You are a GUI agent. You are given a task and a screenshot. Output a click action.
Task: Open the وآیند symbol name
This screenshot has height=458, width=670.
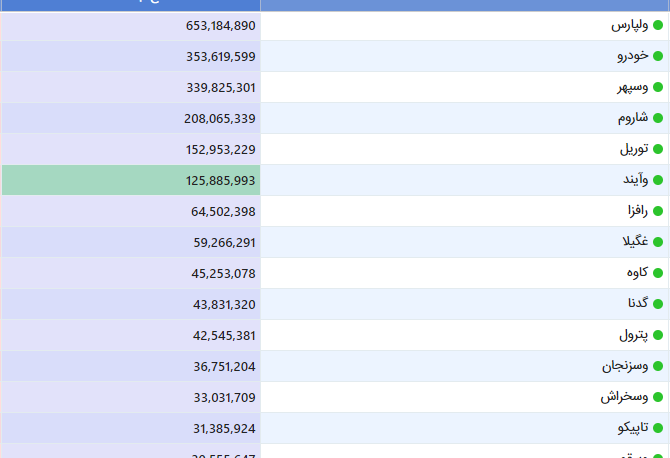(635, 179)
